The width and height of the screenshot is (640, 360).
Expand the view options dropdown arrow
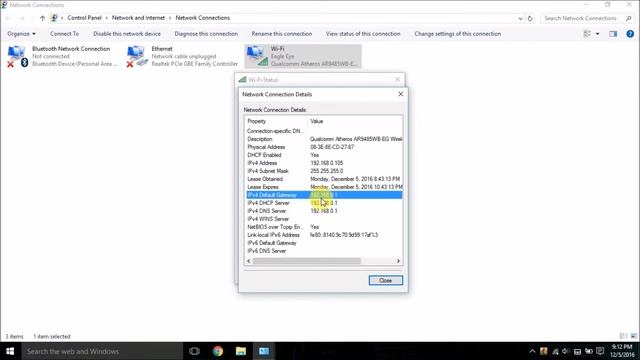(598, 34)
